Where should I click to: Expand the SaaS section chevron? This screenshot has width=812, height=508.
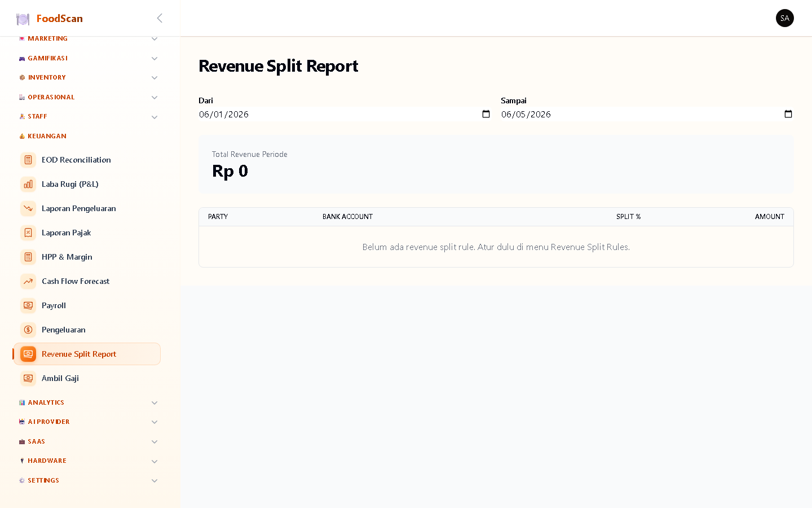pyautogui.click(x=155, y=442)
